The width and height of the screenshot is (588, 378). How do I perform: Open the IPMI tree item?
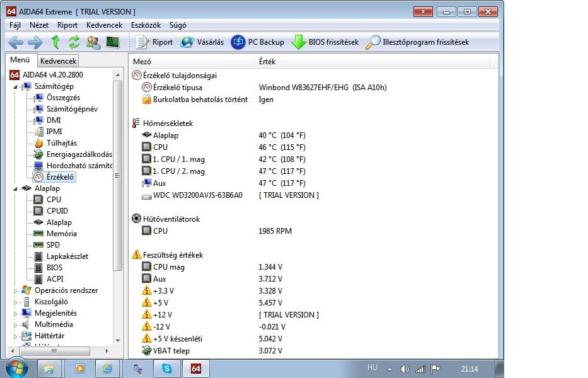48,131
